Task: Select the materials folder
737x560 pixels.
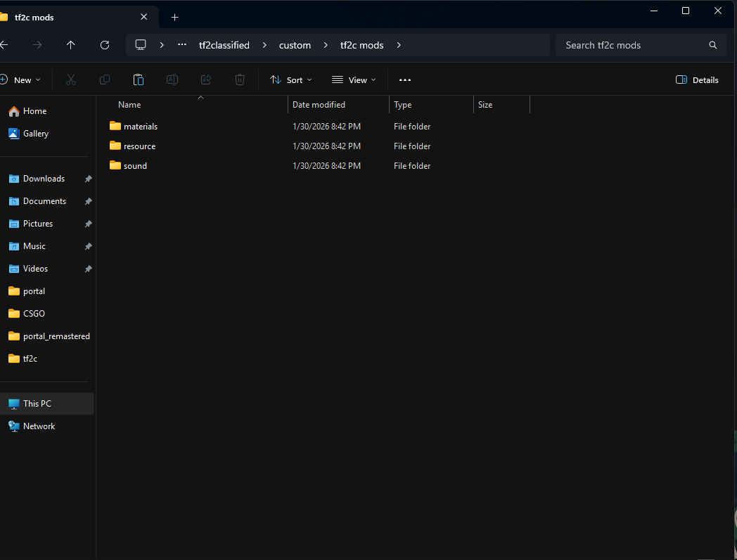Action: click(140, 127)
